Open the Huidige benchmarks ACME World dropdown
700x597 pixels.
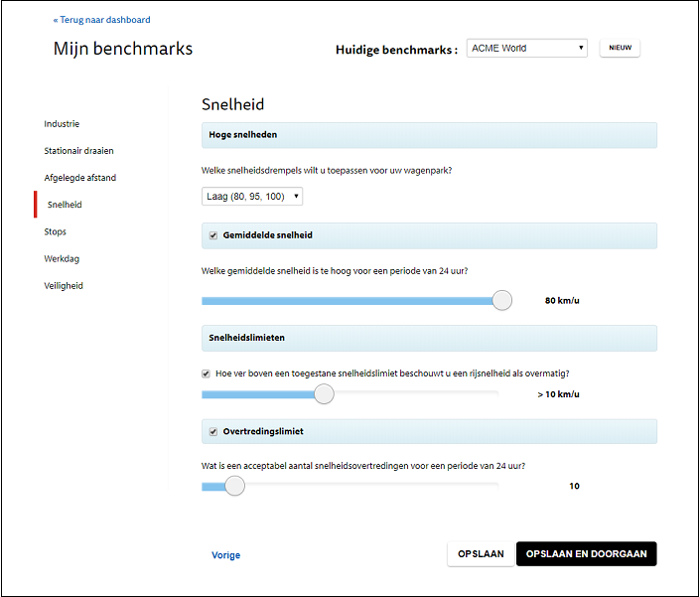click(527, 48)
